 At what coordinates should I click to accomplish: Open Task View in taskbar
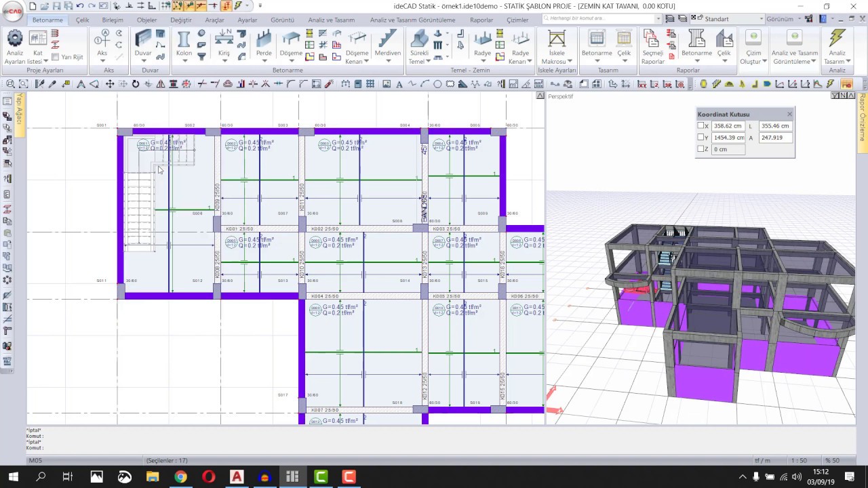coord(68,476)
